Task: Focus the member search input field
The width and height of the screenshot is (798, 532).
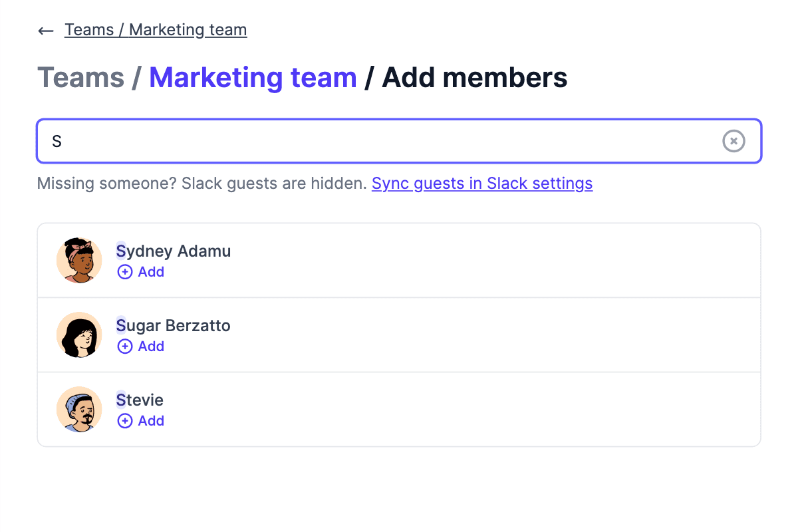Action: 399,141
